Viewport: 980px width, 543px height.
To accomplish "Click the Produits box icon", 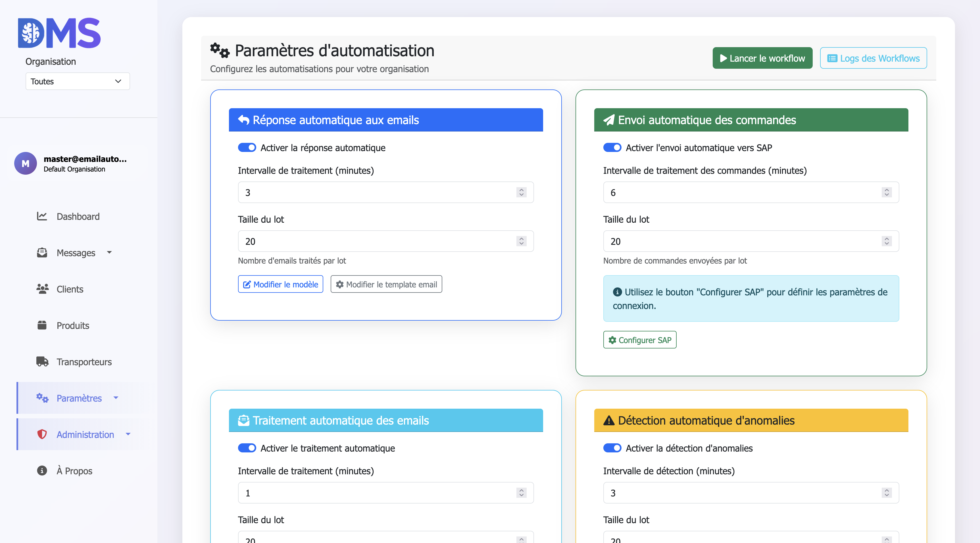I will pos(42,325).
